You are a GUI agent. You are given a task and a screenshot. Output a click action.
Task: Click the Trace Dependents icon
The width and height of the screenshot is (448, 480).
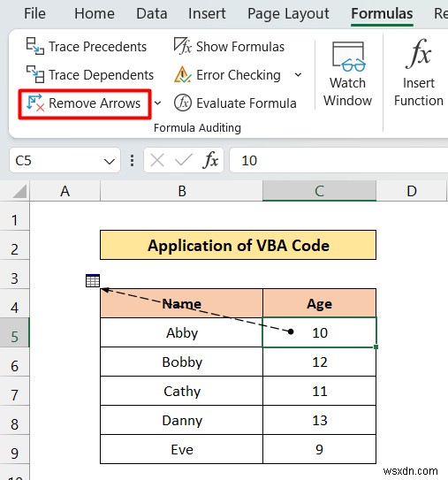[x=34, y=74]
